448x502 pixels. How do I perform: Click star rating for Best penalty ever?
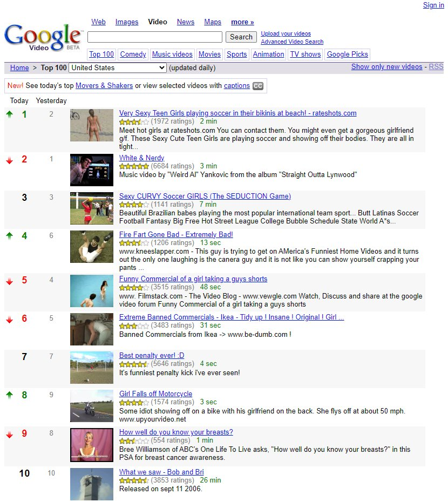tap(134, 364)
